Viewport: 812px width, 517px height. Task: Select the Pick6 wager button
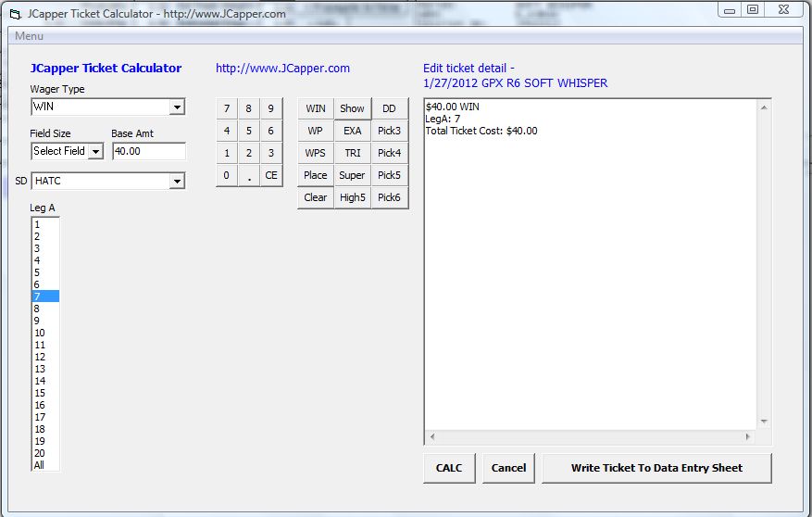point(390,198)
